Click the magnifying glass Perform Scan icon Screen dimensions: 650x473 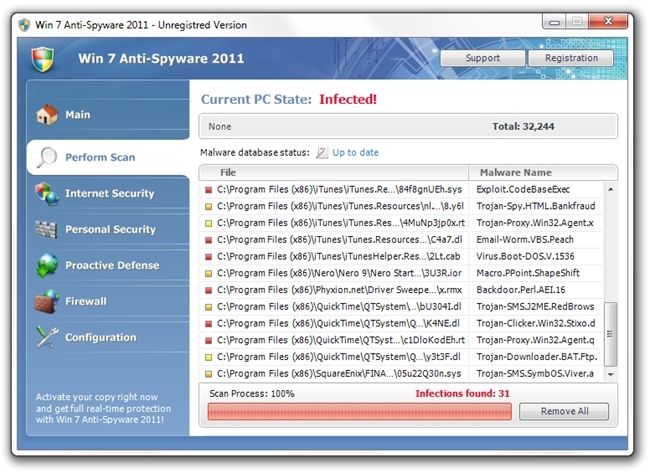(47, 158)
